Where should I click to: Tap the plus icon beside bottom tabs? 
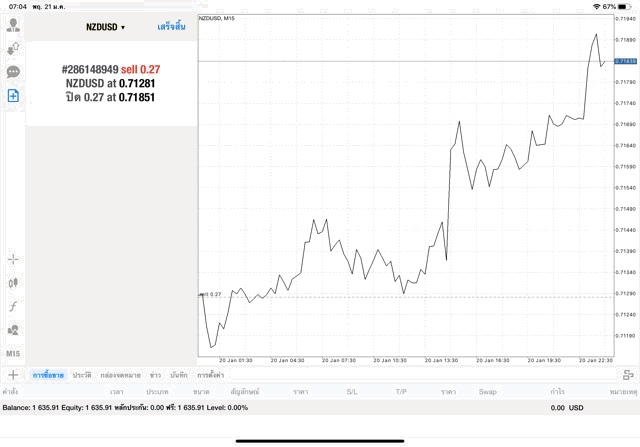coord(13,374)
